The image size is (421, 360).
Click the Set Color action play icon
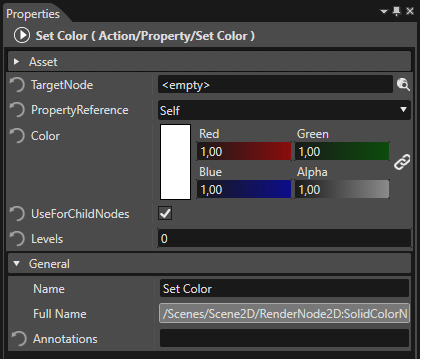tap(22, 36)
